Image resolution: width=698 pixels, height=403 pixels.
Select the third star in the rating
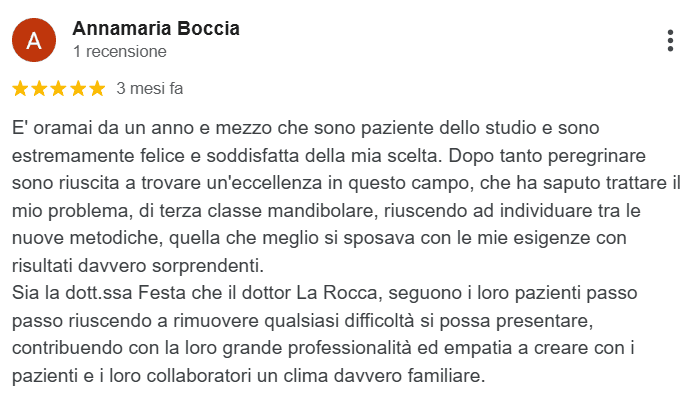(59, 88)
